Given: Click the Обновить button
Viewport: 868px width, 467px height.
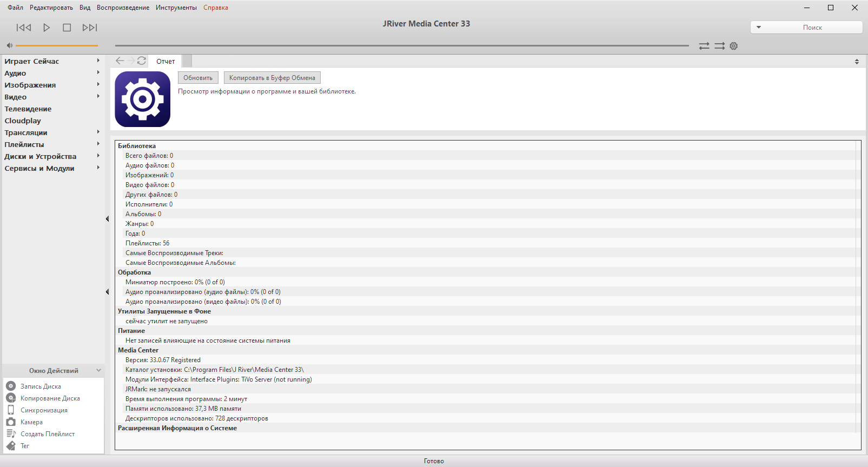Looking at the screenshot, I should pyautogui.click(x=198, y=78).
